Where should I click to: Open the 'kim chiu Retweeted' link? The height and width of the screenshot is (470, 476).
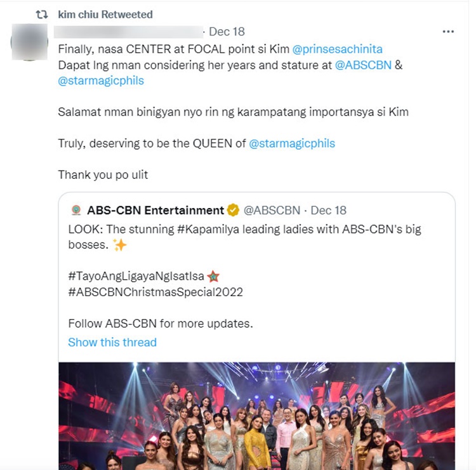pos(105,14)
